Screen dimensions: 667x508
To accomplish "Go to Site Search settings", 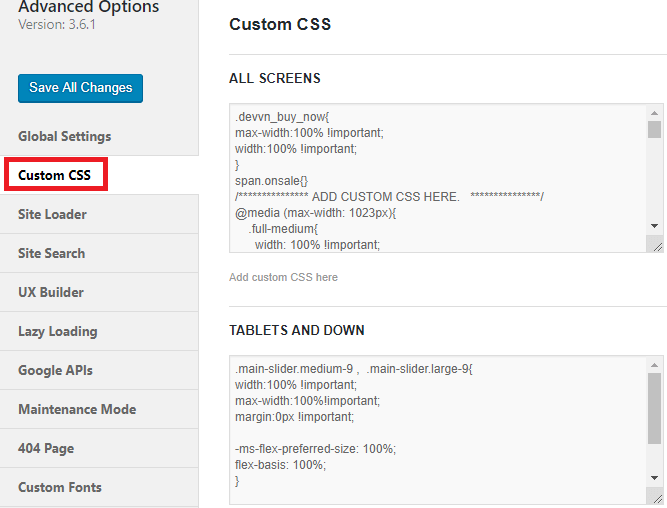I will coord(99,253).
